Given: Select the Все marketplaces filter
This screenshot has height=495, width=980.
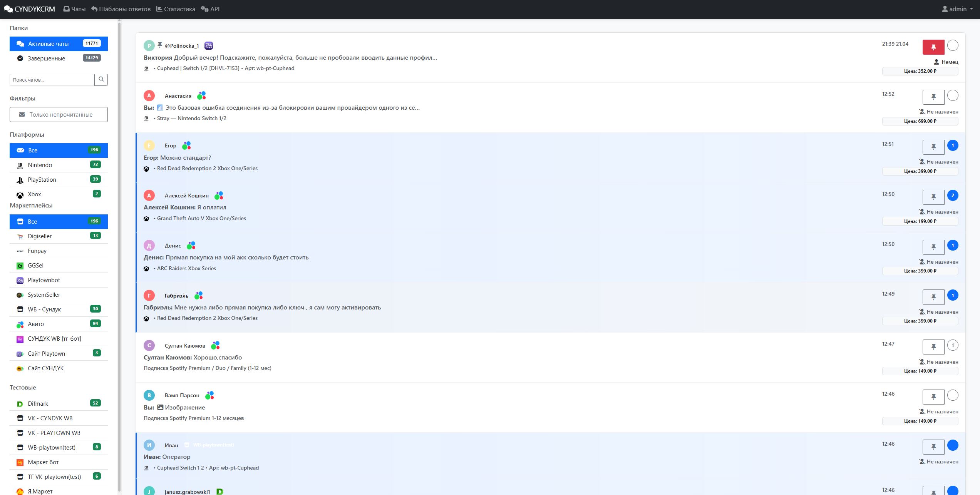Looking at the screenshot, I should pyautogui.click(x=59, y=221).
